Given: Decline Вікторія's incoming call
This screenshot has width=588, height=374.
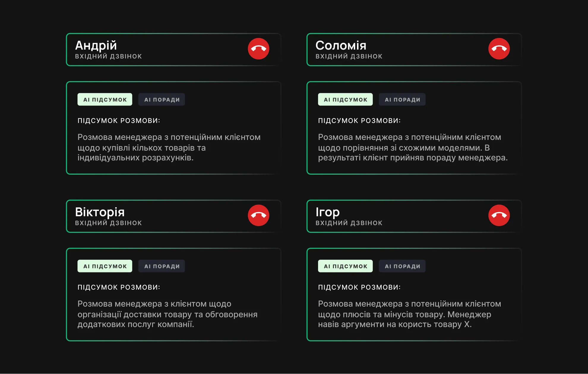Looking at the screenshot, I should 258,215.
